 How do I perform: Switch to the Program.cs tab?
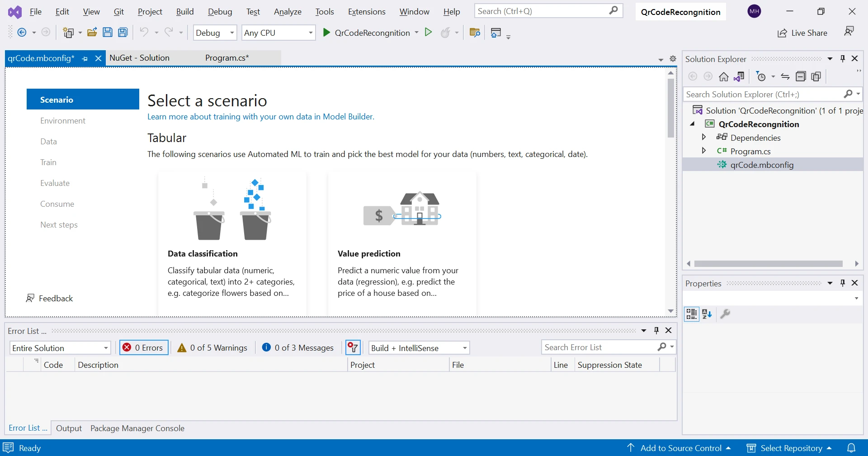coord(226,58)
